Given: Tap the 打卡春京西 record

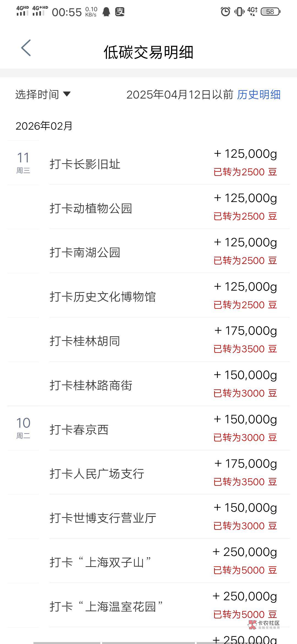Looking at the screenshot, I should (x=79, y=430).
